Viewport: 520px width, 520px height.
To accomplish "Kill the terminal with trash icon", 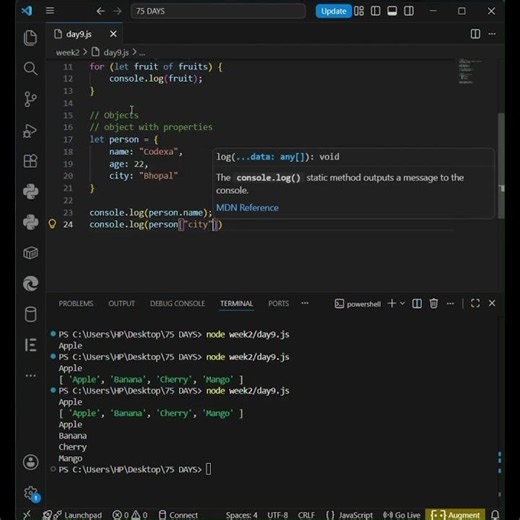I will click(433, 304).
